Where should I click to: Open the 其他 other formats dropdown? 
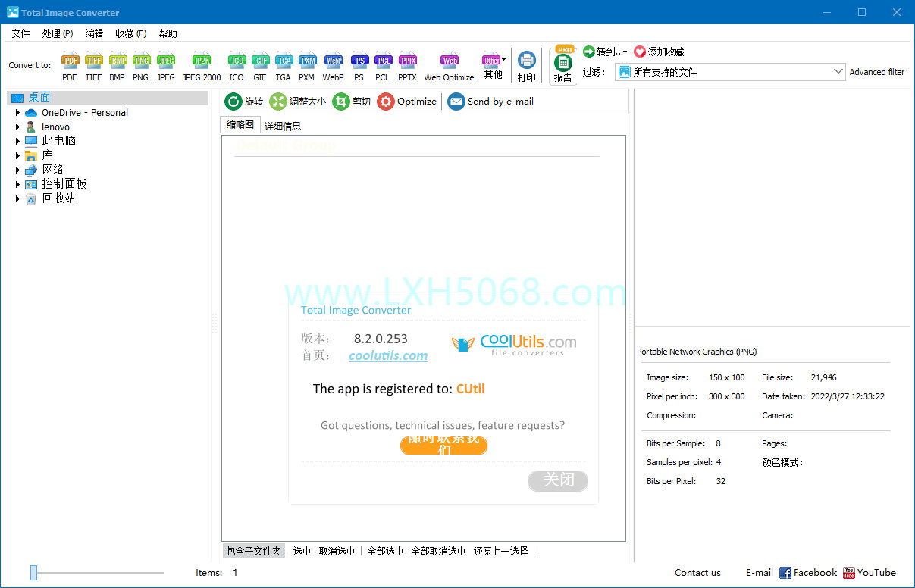[x=494, y=67]
